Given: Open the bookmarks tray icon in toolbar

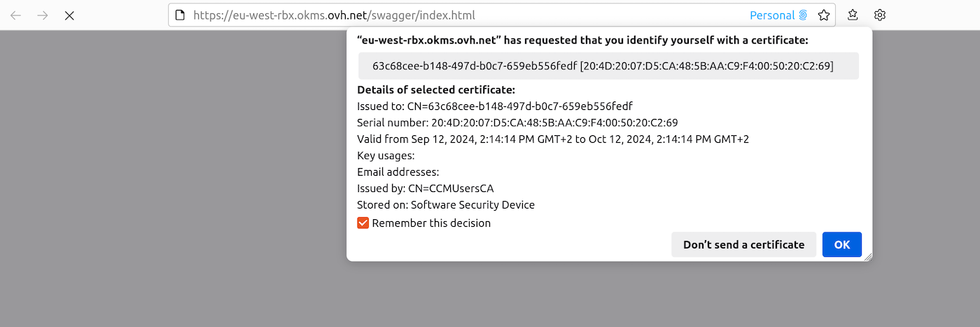Looking at the screenshot, I should tap(853, 15).
